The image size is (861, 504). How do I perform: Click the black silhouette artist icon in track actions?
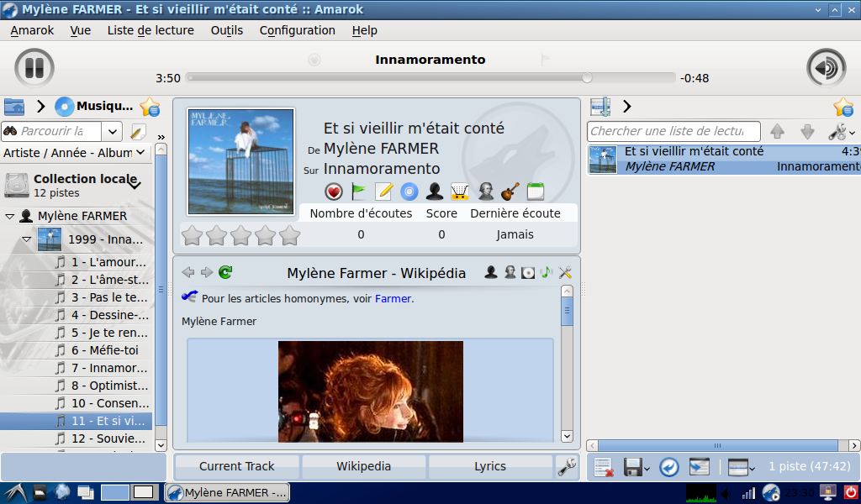tap(435, 192)
